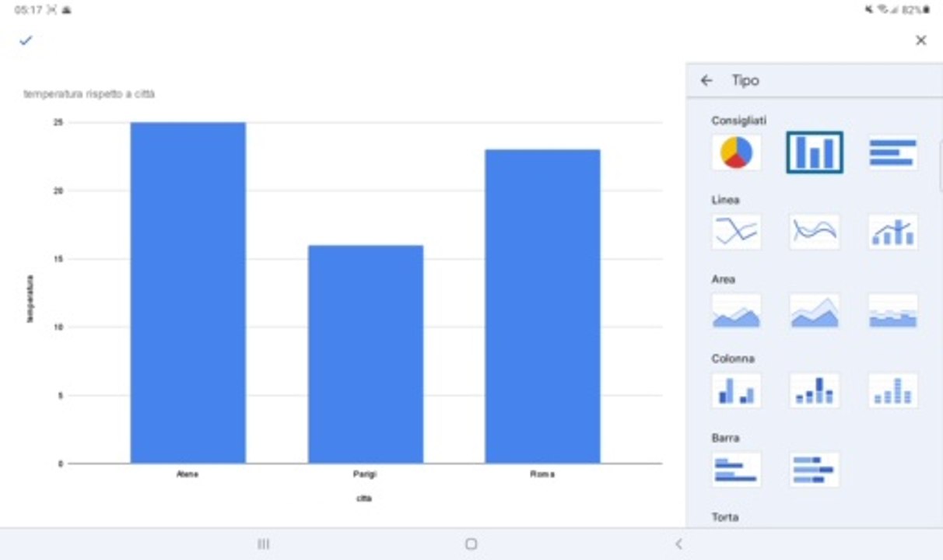Click the 25 value on y-axis
The height and width of the screenshot is (560, 943).
tap(58, 123)
